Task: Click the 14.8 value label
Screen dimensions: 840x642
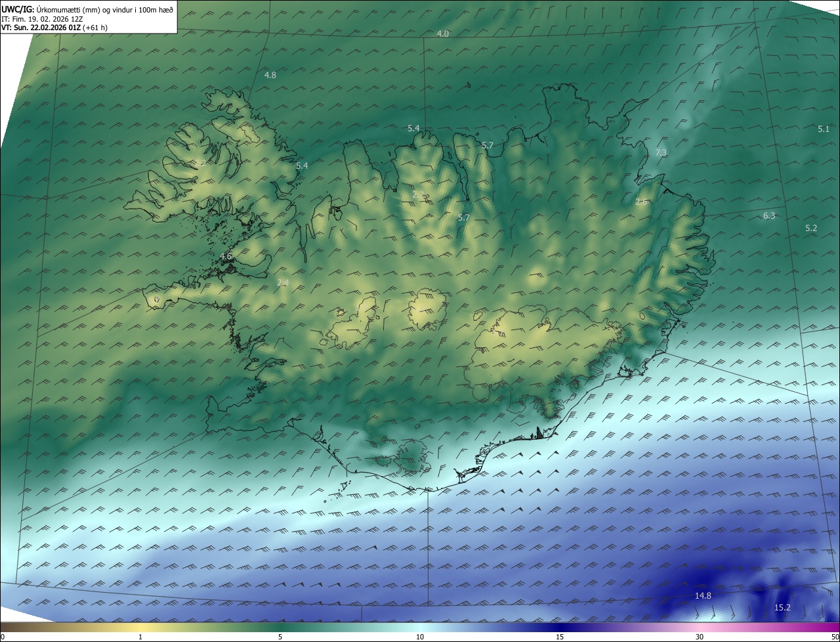Action: [703, 596]
